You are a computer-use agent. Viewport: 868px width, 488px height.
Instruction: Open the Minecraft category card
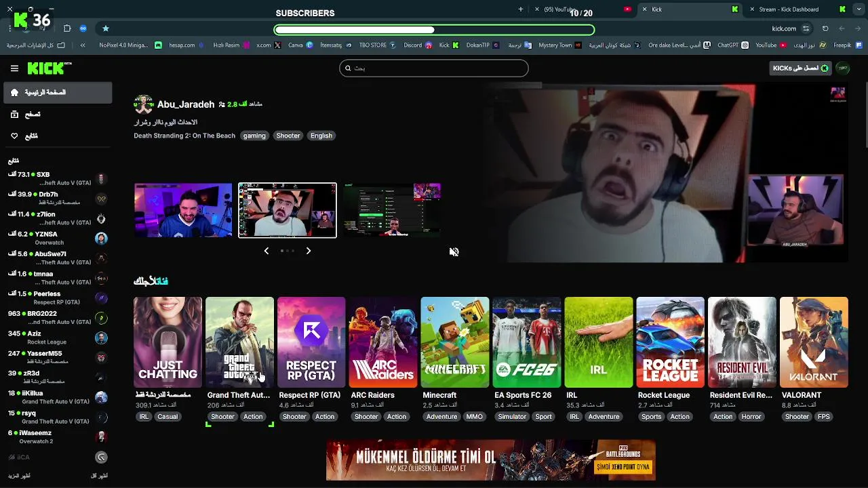point(455,342)
